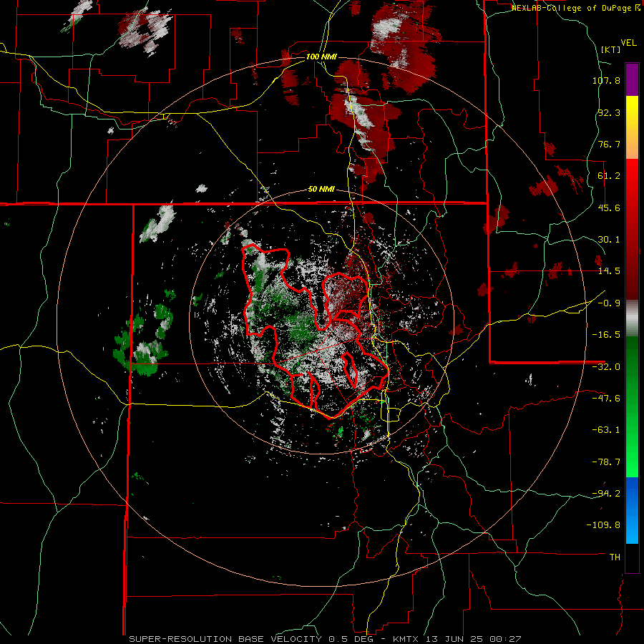Click the "TH" label on the legend
This screenshot has width=644, height=644.
615,557
